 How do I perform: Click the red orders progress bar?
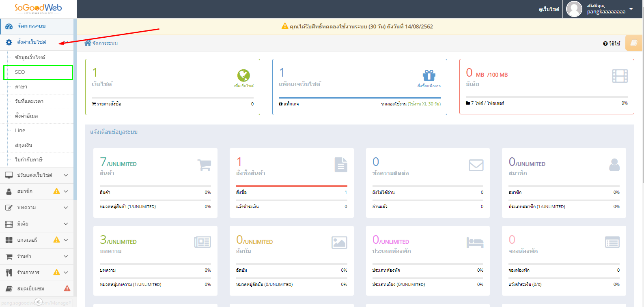click(x=292, y=186)
